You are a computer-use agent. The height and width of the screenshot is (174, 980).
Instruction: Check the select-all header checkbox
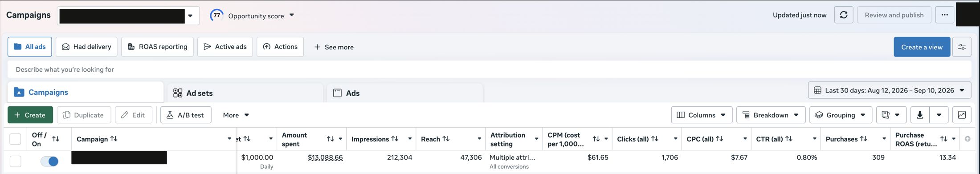pyautogui.click(x=15, y=139)
